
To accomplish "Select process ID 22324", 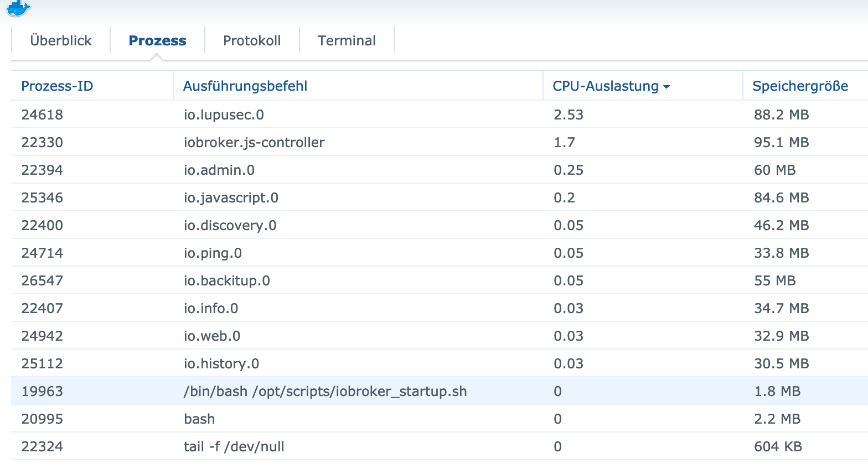I will click(x=42, y=446).
